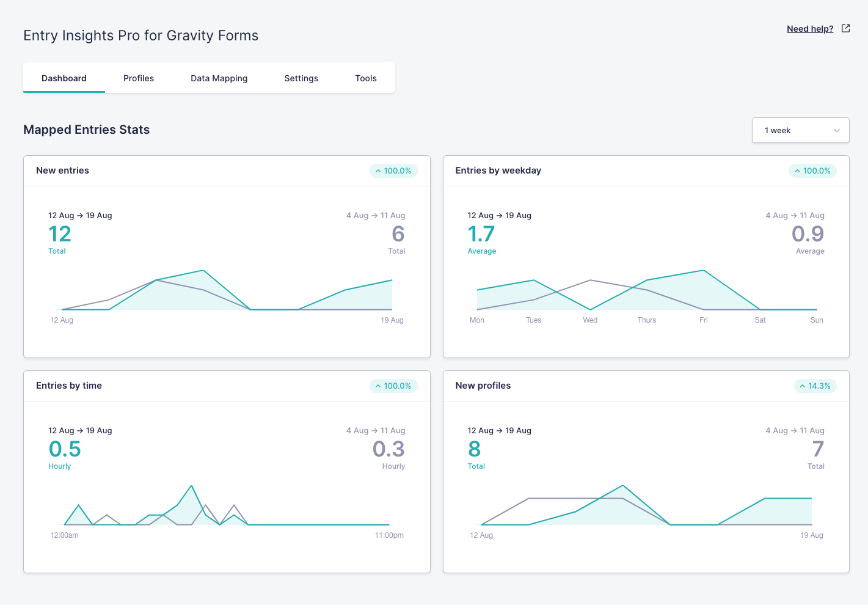Click the 100.0% badge on Entries by weekday
The image size is (868, 605).
[x=812, y=171]
